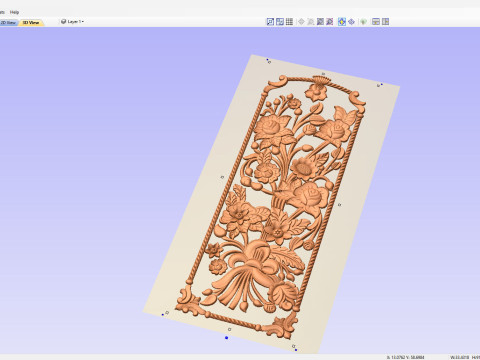This screenshot has width=480, height=360.
Task: Click the vertical split window layout icon
Action: pos(385,22)
